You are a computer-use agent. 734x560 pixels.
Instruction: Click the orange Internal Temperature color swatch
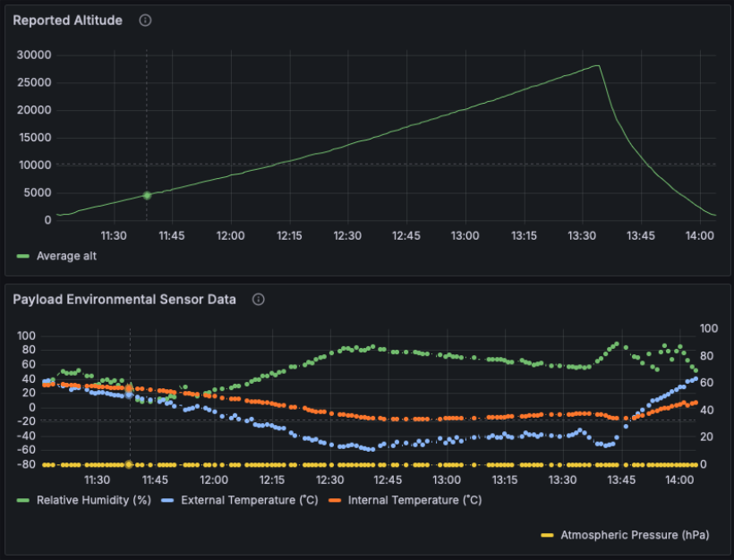[335, 500]
